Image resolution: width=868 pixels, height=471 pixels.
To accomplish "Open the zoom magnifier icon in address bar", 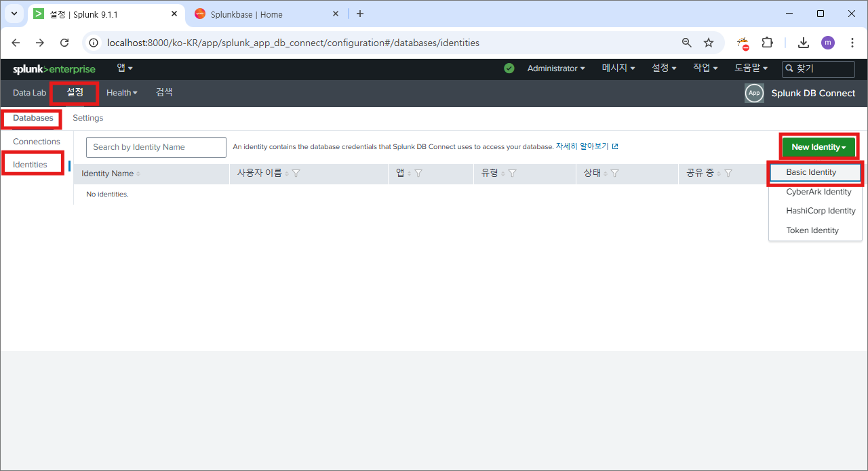I will tap(687, 43).
